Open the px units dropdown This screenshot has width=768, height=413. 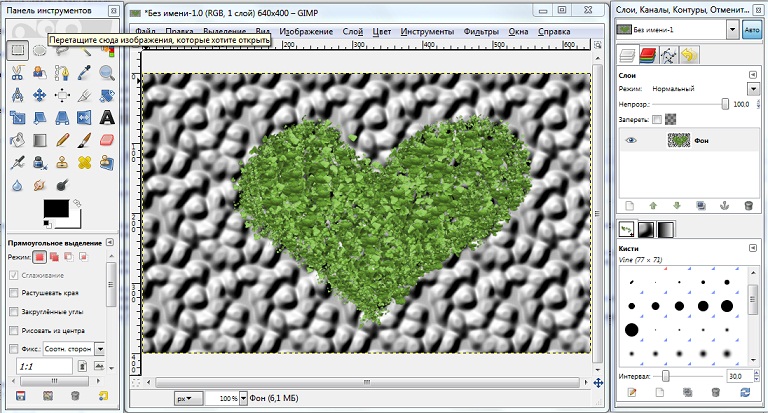click(186, 398)
